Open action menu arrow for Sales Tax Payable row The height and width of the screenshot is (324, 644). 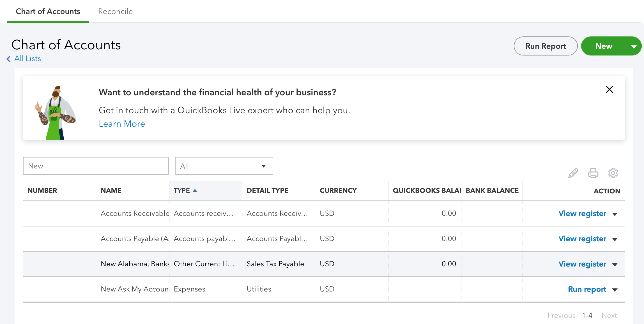[615, 265]
